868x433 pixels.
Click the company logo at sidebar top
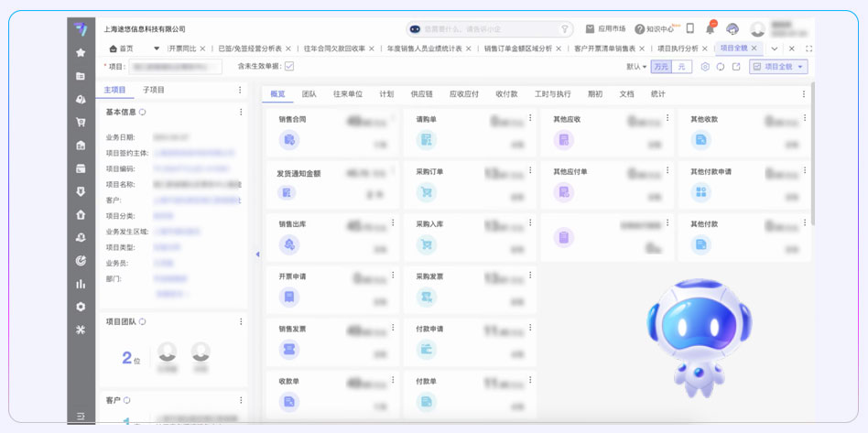81,29
